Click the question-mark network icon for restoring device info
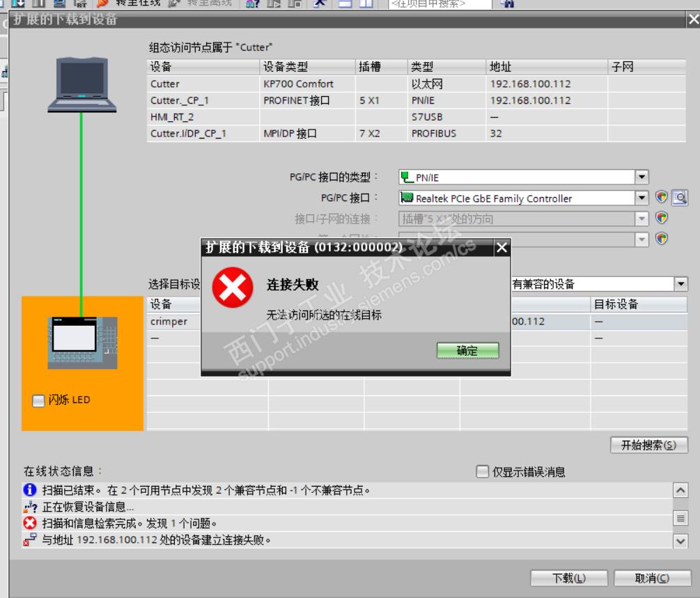Image resolution: width=700 pixels, height=598 pixels. [x=30, y=507]
